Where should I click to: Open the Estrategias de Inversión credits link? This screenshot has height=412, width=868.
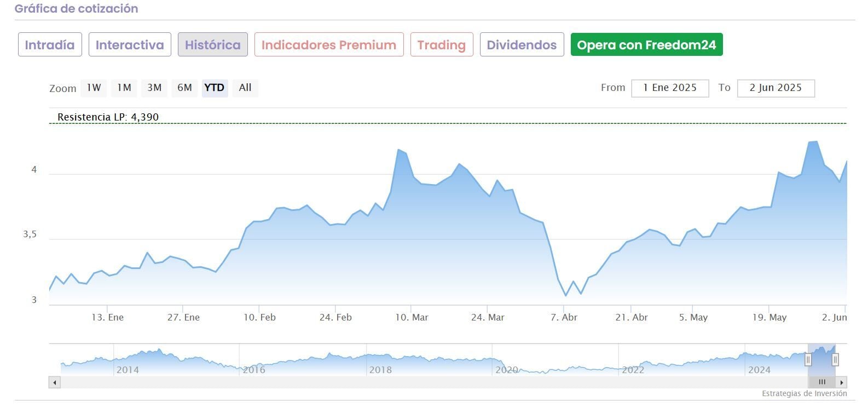(804, 393)
